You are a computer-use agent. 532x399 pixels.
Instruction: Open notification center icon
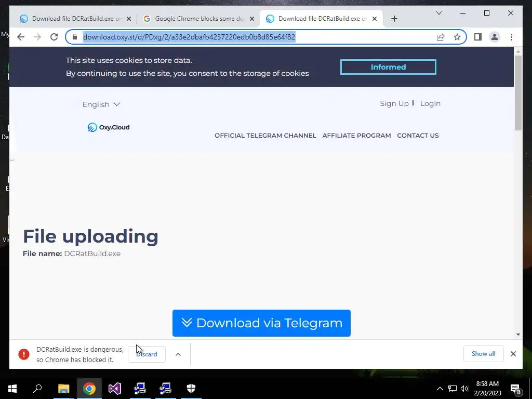coord(515,389)
